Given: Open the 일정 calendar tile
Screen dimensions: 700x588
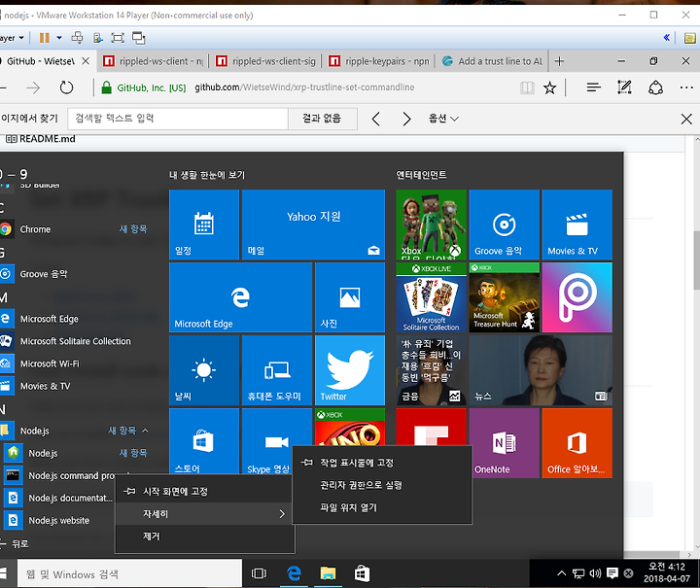Looking at the screenshot, I should (x=204, y=225).
